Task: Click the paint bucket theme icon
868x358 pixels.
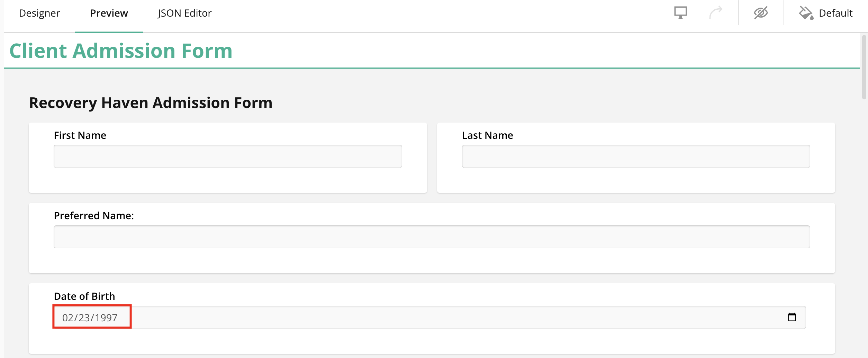Action: (806, 13)
